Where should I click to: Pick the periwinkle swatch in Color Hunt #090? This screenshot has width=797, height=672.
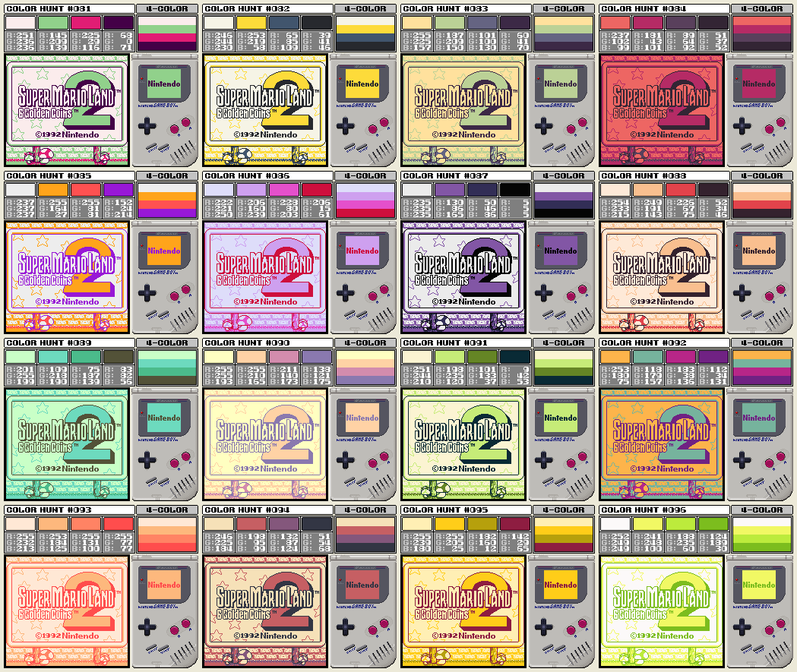coord(317,357)
